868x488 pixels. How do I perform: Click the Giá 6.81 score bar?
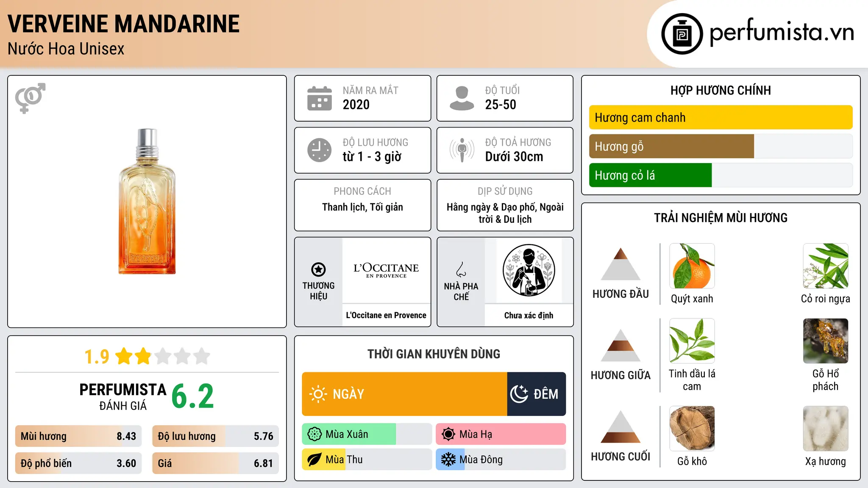(x=216, y=463)
